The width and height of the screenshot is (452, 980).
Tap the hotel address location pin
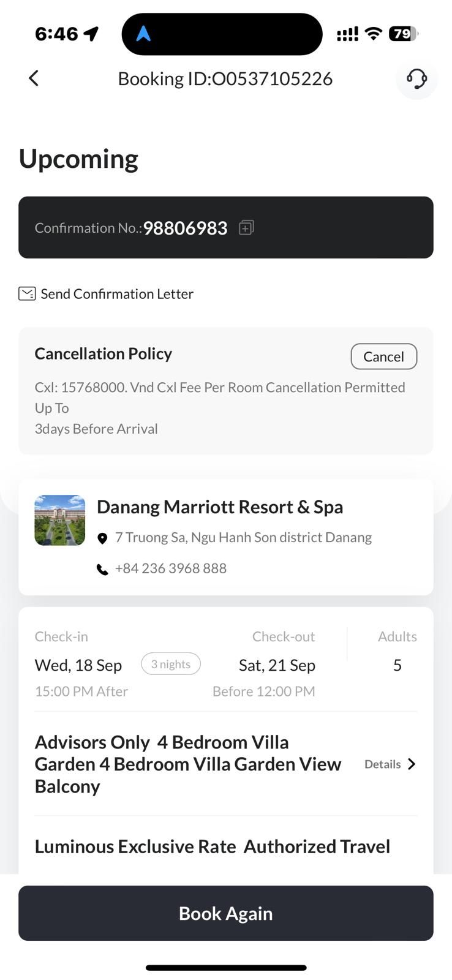pyautogui.click(x=102, y=538)
